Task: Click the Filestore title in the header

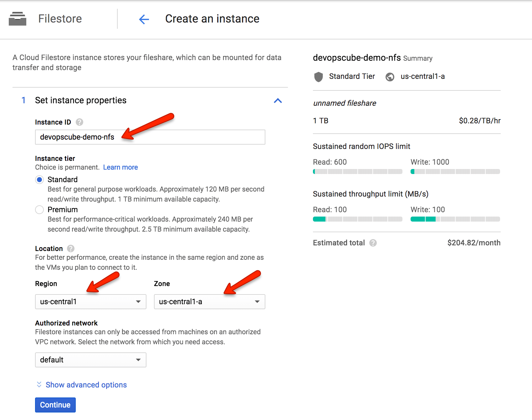Action: (x=60, y=19)
